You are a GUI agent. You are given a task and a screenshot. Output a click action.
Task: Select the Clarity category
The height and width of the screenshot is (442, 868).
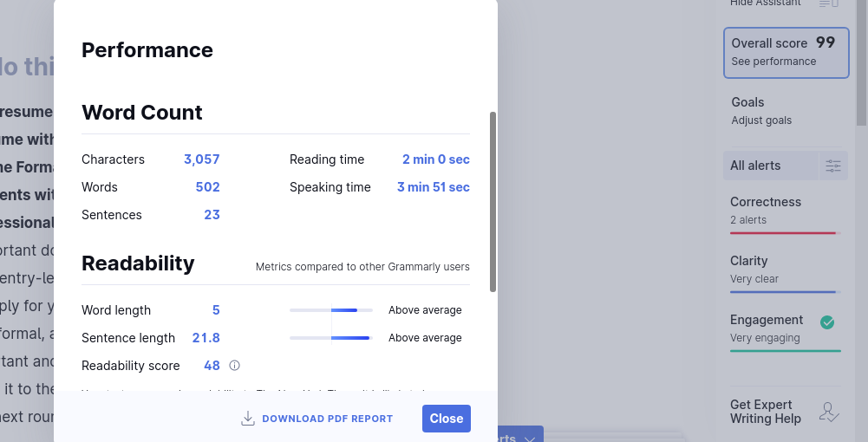pos(785,270)
